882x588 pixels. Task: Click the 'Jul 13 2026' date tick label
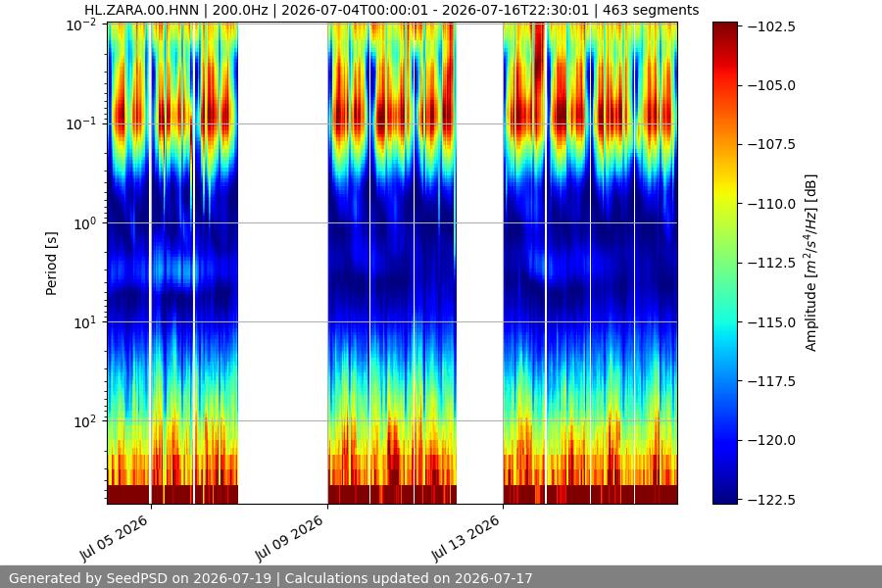pos(465,538)
